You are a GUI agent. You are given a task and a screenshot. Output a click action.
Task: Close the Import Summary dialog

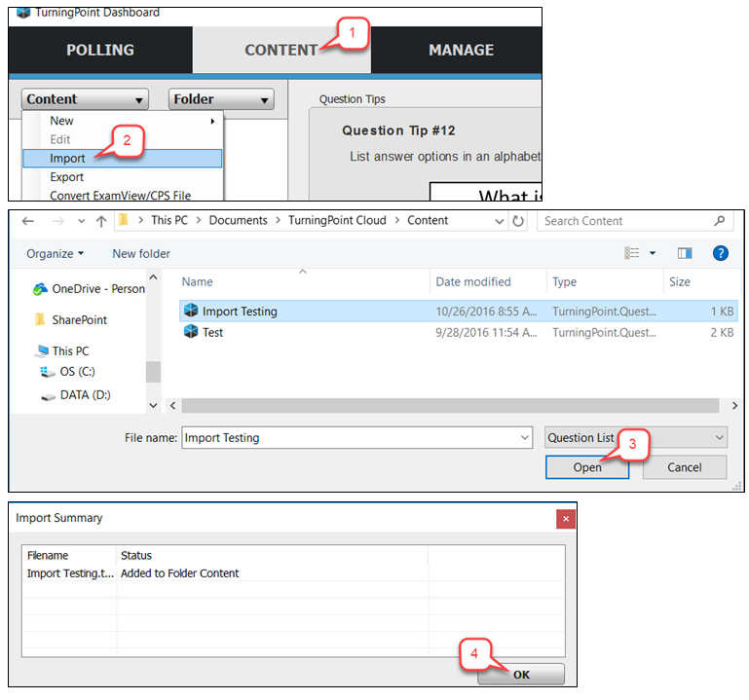pyautogui.click(x=566, y=519)
